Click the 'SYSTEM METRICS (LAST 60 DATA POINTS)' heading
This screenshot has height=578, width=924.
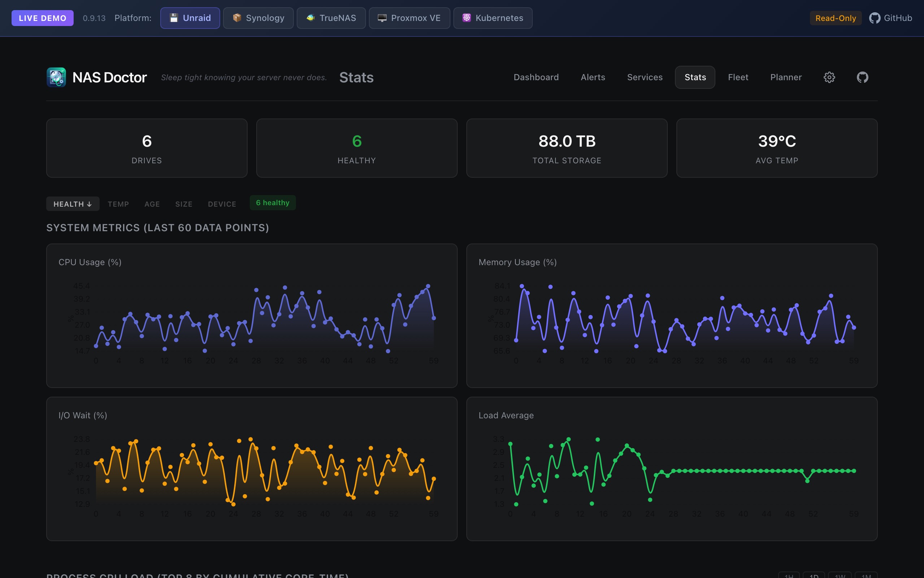158,228
